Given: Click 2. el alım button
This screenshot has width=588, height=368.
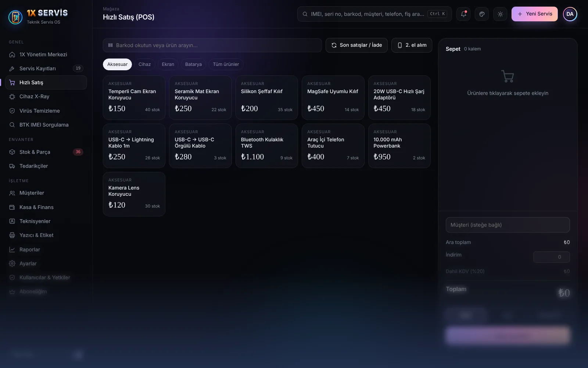Looking at the screenshot, I should [412, 45].
